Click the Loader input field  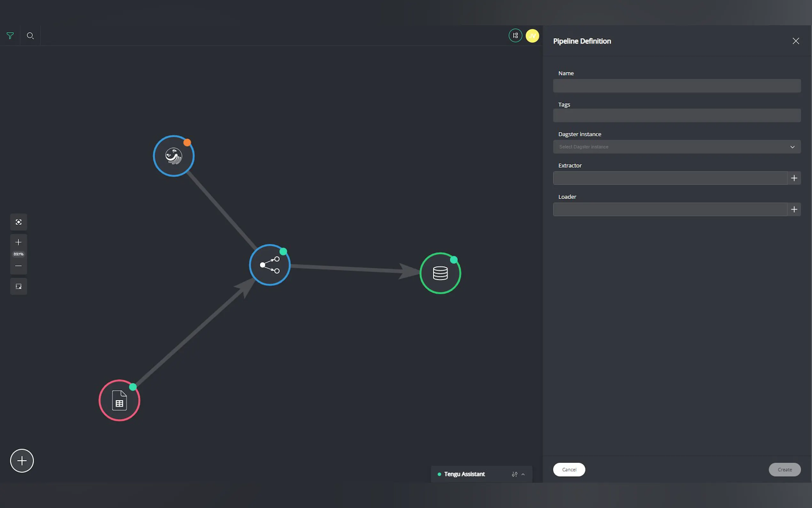(670, 209)
